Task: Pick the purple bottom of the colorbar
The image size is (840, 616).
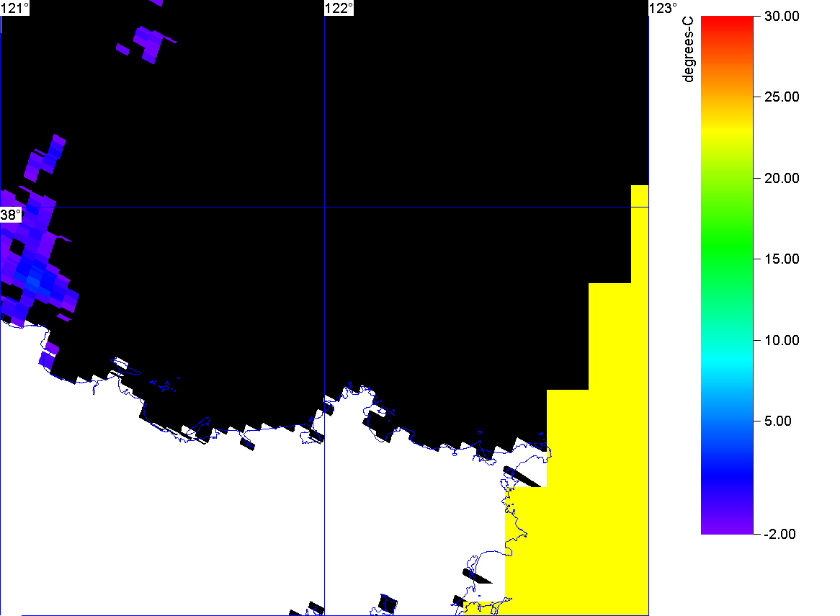Action: pyautogui.click(x=726, y=526)
